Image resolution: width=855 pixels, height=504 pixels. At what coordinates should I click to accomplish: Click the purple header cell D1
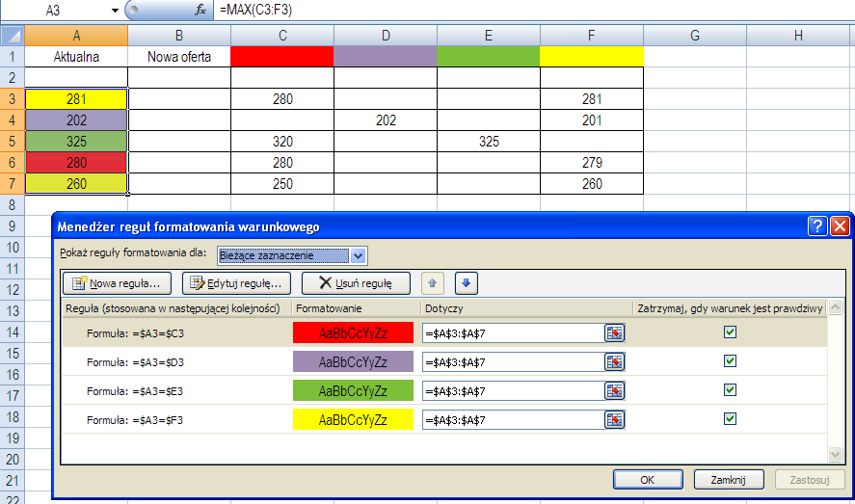(386, 57)
